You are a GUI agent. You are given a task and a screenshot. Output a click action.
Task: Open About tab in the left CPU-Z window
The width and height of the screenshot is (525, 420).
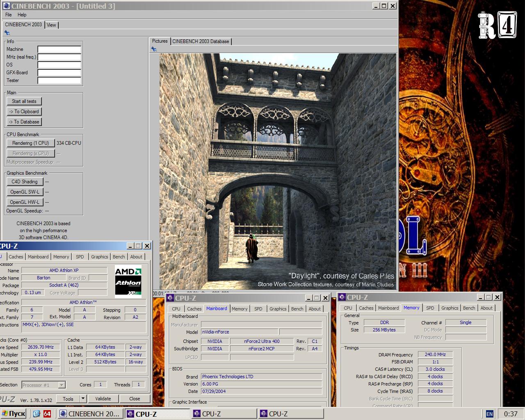[x=136, y=257]
